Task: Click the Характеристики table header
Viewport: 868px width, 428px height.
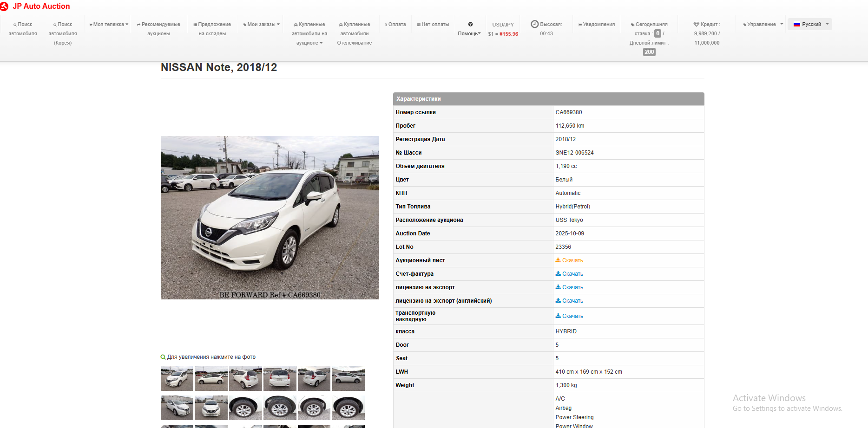Action: (549, 99)
